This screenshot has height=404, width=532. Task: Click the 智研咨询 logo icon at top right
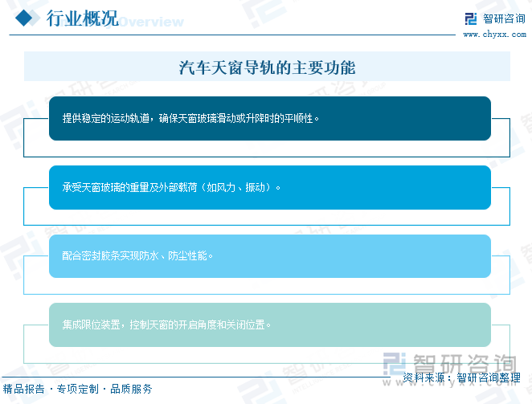(x=471, y=18)
